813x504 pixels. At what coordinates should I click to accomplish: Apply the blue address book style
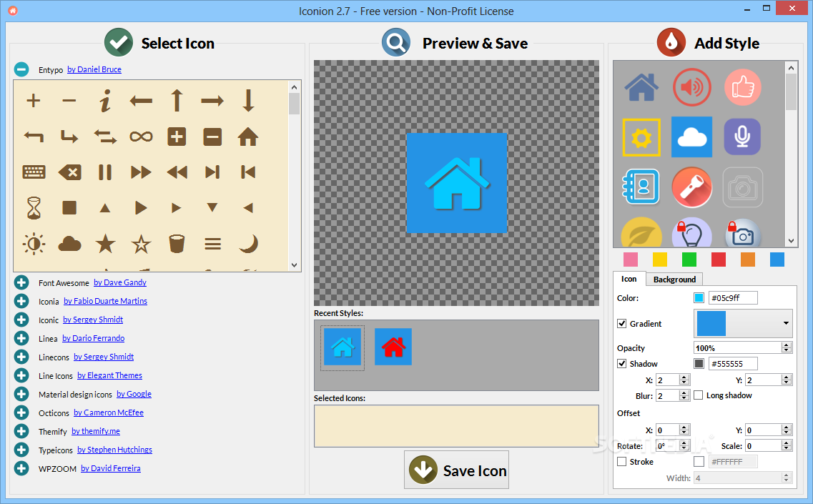click(x=641, y=187)
